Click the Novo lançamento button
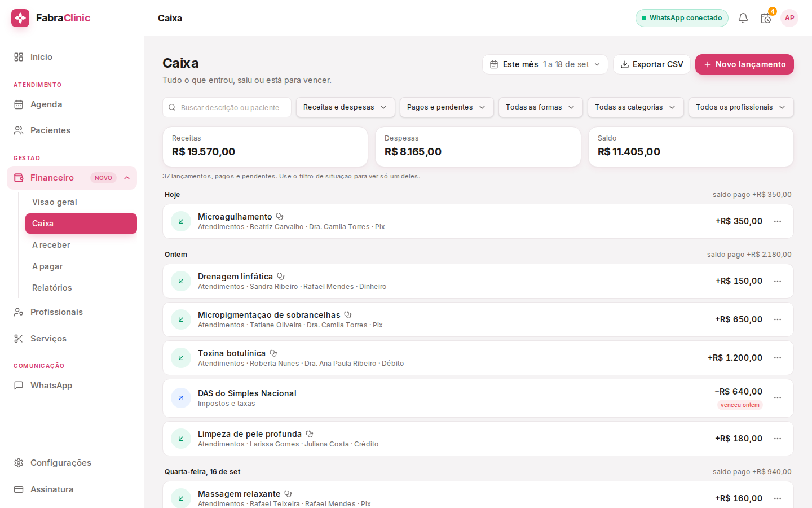Viewport: 812px width, 508px height. click(744, 64)
